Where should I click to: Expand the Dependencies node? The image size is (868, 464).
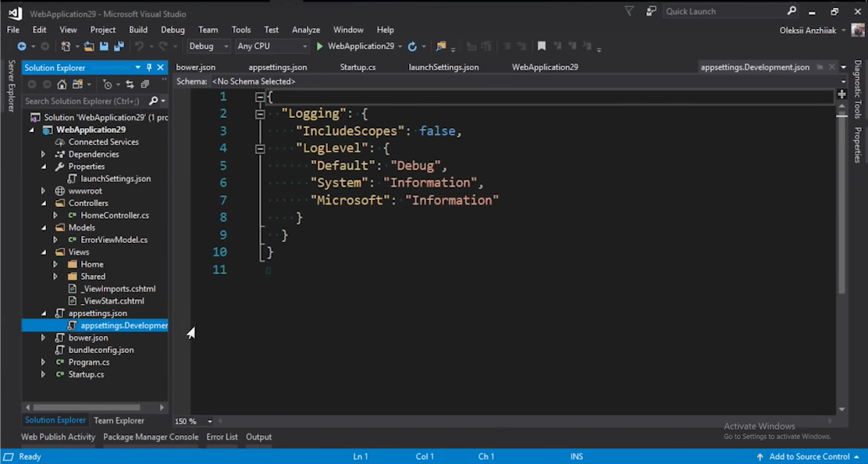[x=43, y=155]
